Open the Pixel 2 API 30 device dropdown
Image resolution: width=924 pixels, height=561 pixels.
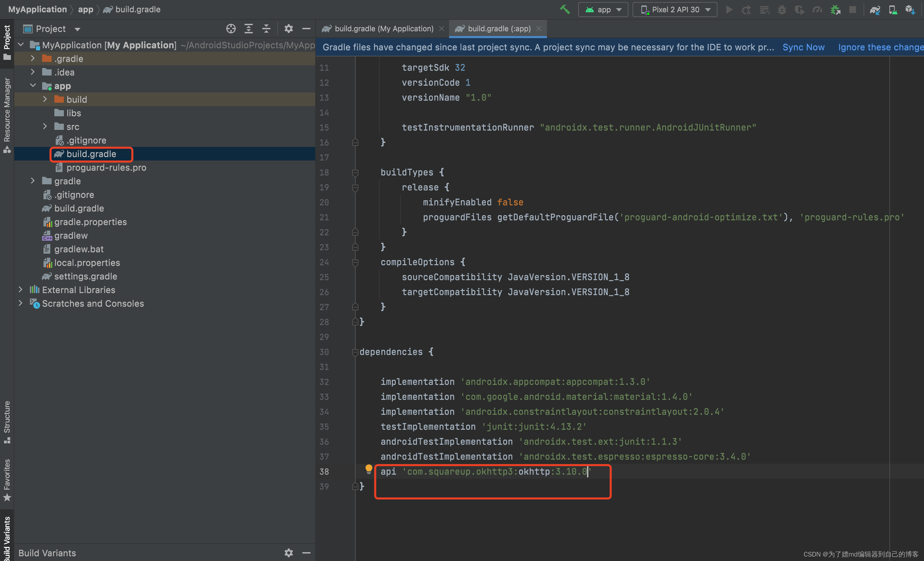(x=675, y=10)
